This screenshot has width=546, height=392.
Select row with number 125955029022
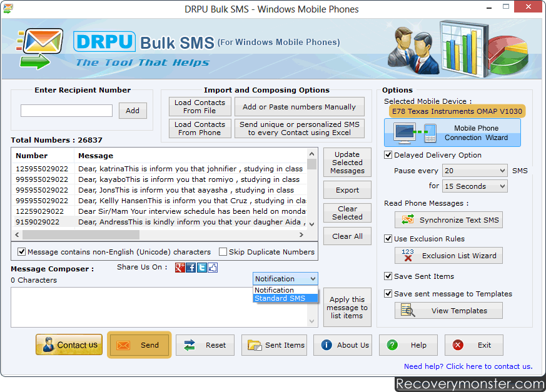(x=159, y=169)
